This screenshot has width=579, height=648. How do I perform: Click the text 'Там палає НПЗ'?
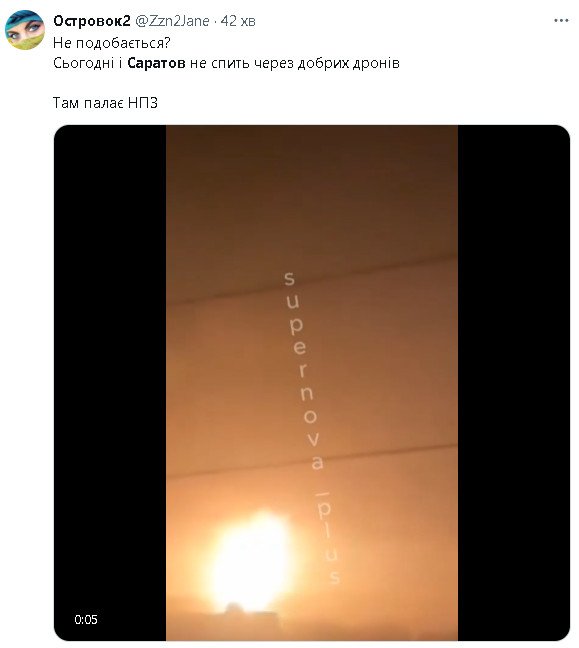pyautogui.click(x=105, y=102)
